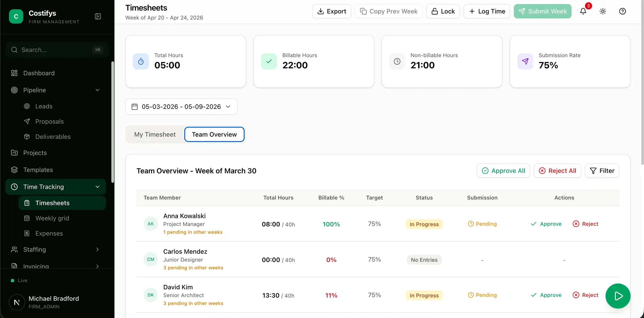Open help question mark icon
644x318 pixels.
622,11
